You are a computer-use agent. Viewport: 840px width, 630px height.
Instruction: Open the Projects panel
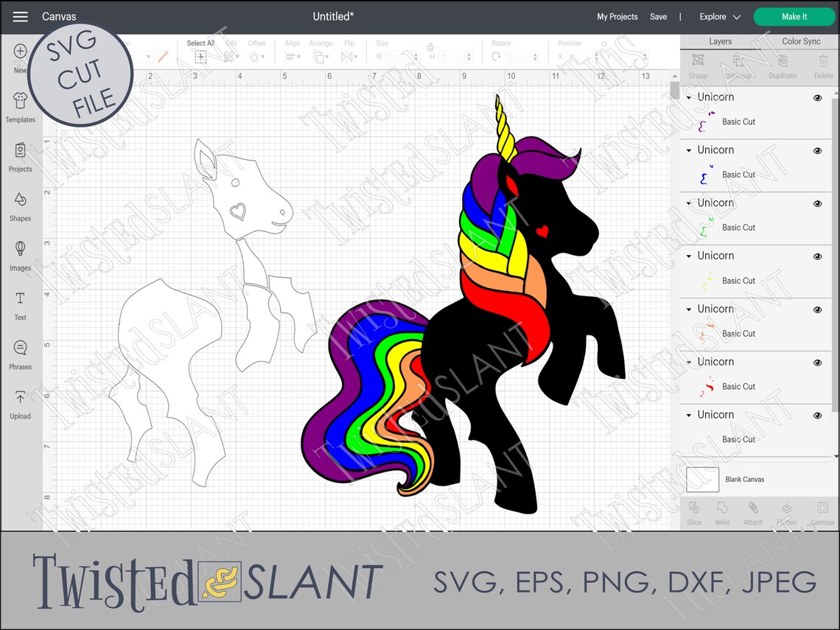pyautogui.click(x=21, y=158)
